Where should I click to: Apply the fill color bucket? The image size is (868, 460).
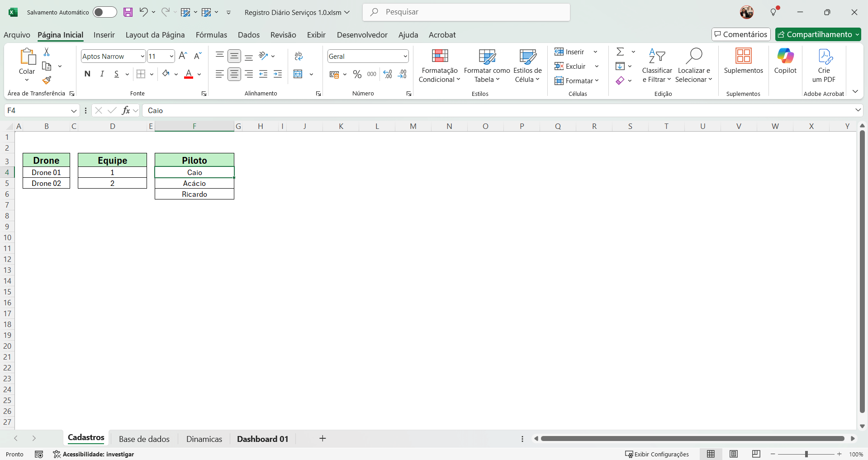166,74
